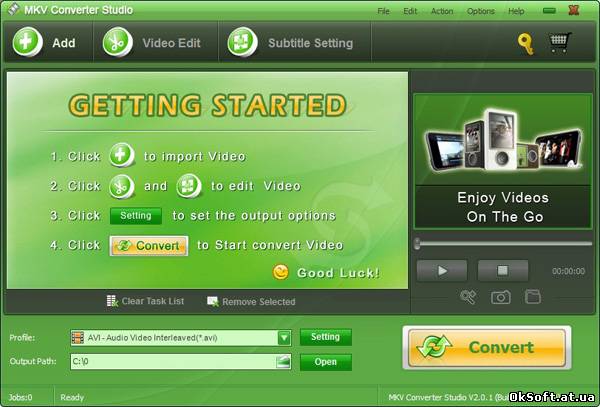600x407 pixels.
Task: Click the small Convert button in step 4
Action: 149,246
